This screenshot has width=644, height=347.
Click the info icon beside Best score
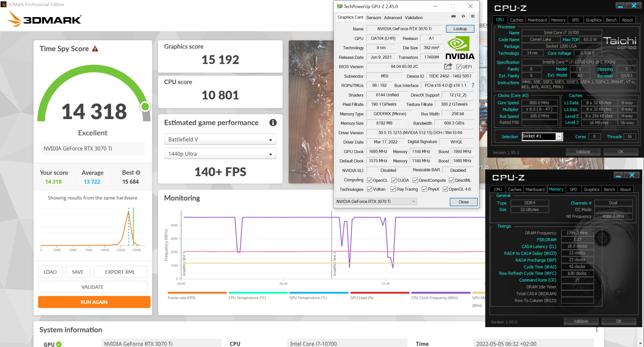click(138, 173)
